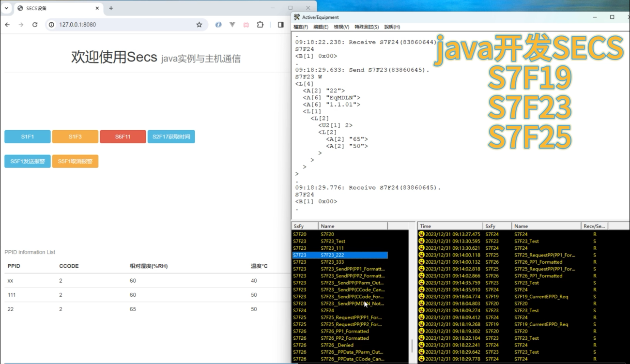Click the pink TV extension icon
The image size is (630, 364).
[246, 24]
